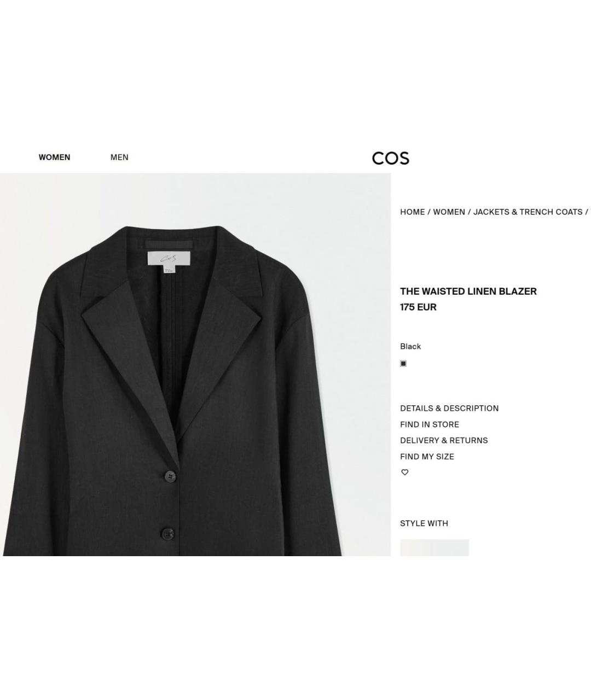Open the WOMEN menu
591x700 pixels.
54,157
